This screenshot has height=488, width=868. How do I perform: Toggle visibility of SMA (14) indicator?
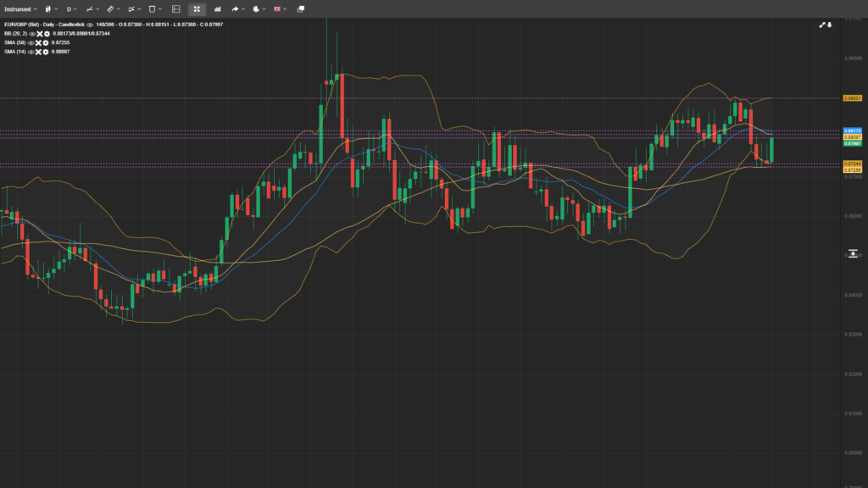tap(31, 52)
